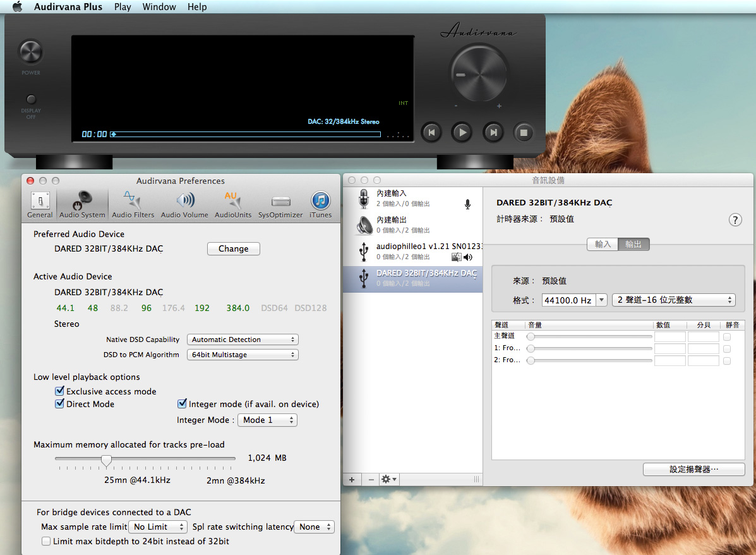
Task: Close the Audirvana Preferences window
Action: 30,181
